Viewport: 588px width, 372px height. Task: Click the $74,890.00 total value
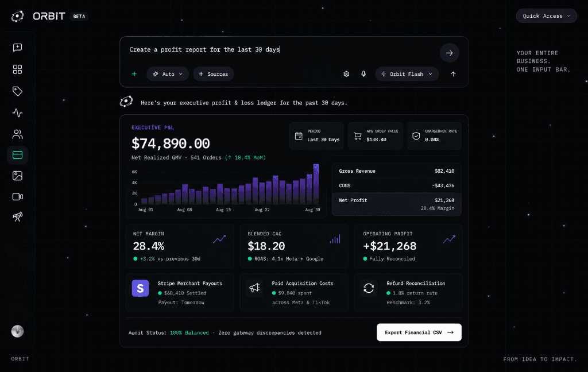[x=171, y=144]
